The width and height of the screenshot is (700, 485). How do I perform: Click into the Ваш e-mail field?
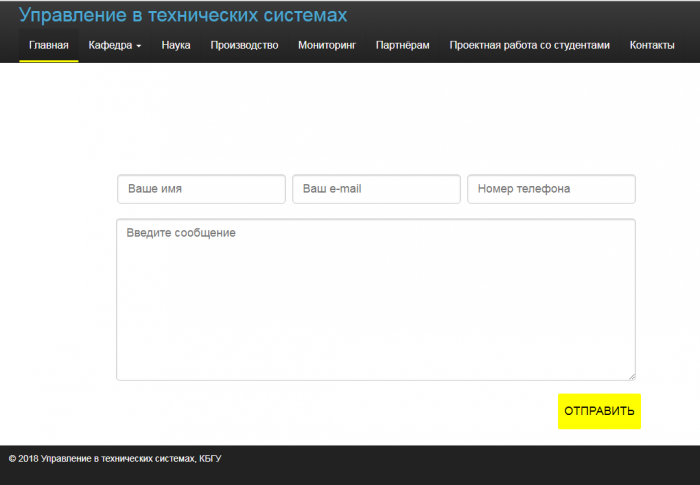(x=376, y=189)
